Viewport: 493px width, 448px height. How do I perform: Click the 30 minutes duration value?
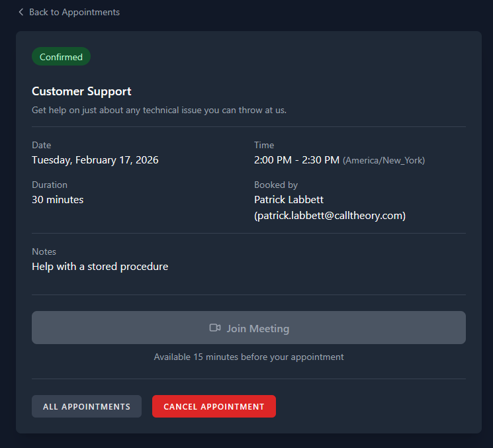[x=58, y=199]
